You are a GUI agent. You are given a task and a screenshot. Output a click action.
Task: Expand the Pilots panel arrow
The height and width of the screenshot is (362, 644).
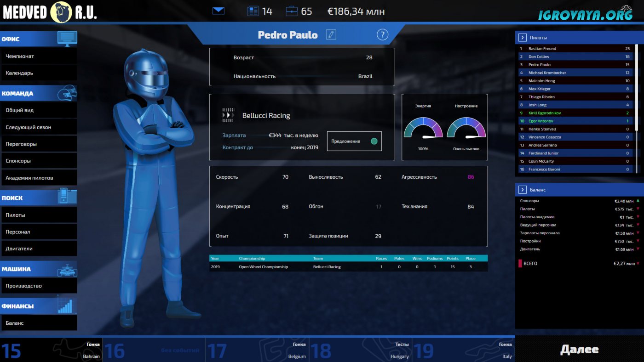click(523, 38)
